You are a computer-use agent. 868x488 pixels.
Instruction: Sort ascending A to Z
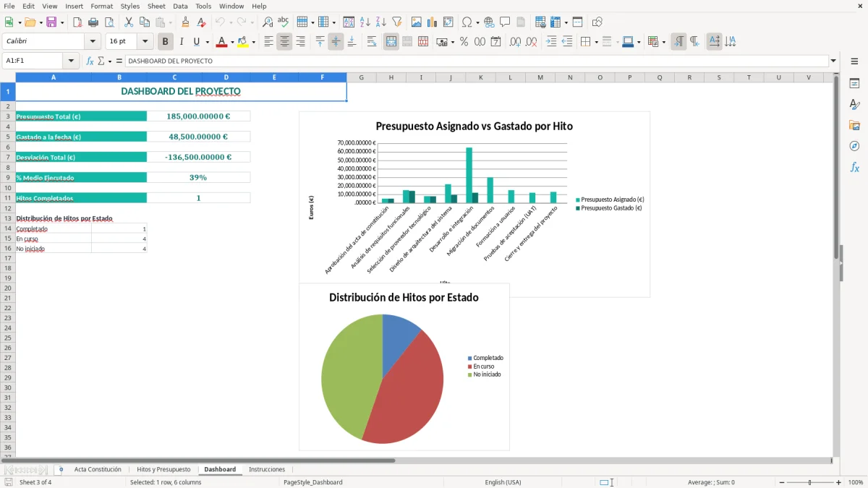[x=365, y=22]
